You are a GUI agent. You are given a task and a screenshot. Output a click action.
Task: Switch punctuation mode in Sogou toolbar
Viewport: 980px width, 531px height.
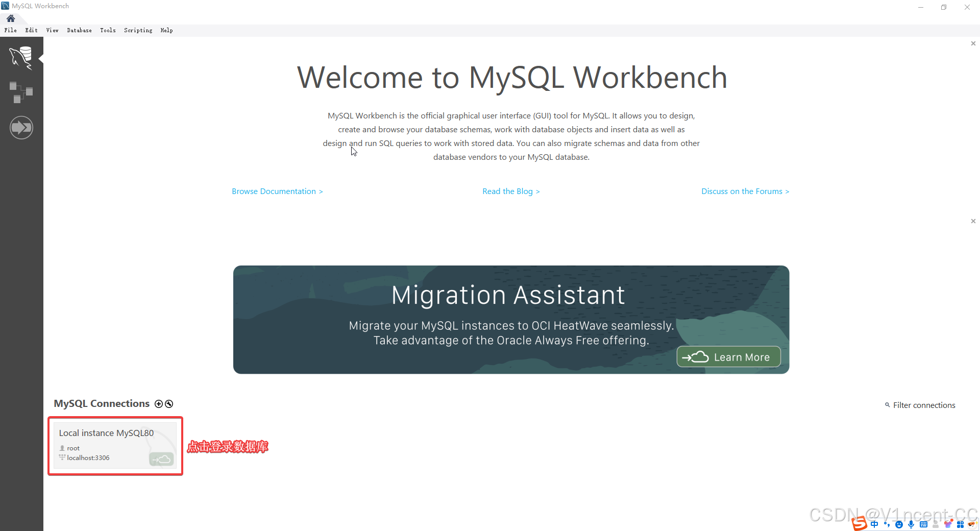point(887,524)
